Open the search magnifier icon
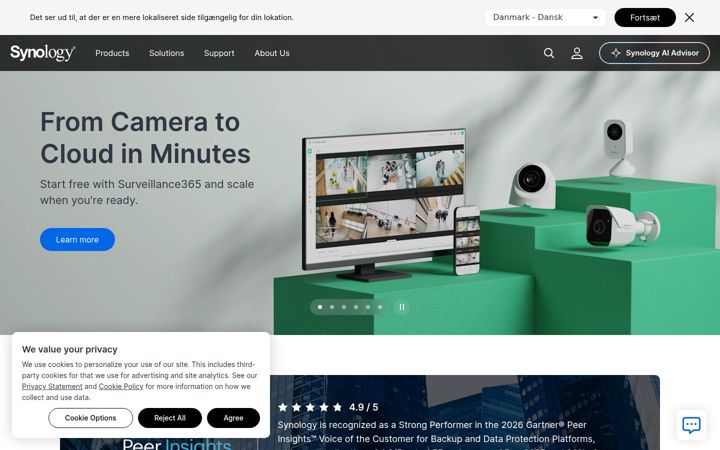The width and height of the screenshot is (720, 450). click(549, 53)
